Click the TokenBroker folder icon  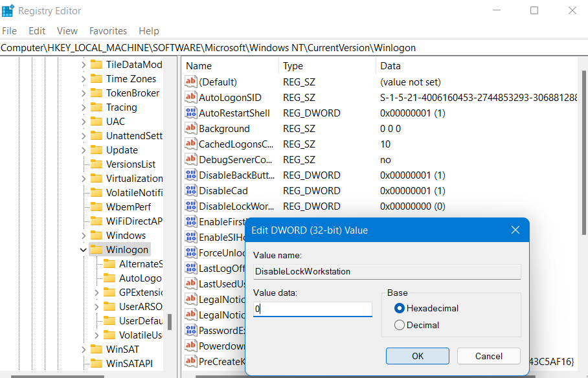click(96, 93)
